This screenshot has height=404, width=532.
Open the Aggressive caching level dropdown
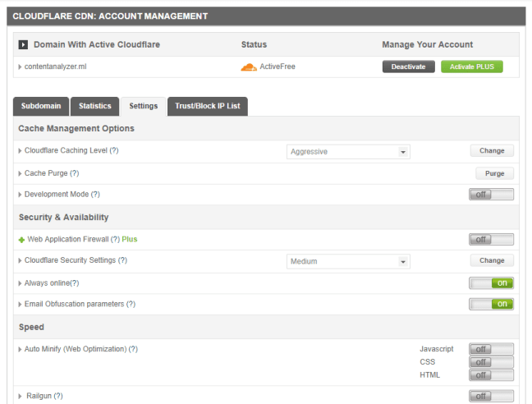[348, 152]
